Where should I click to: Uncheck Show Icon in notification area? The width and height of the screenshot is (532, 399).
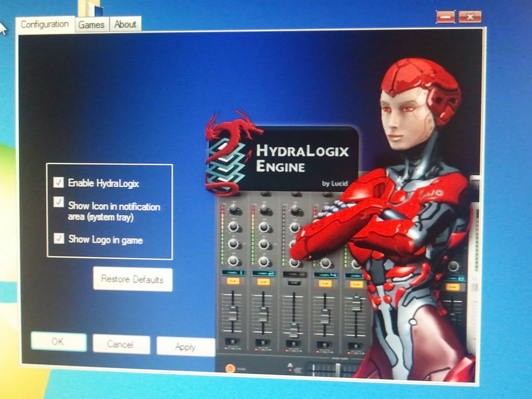[x=59, y=202]
